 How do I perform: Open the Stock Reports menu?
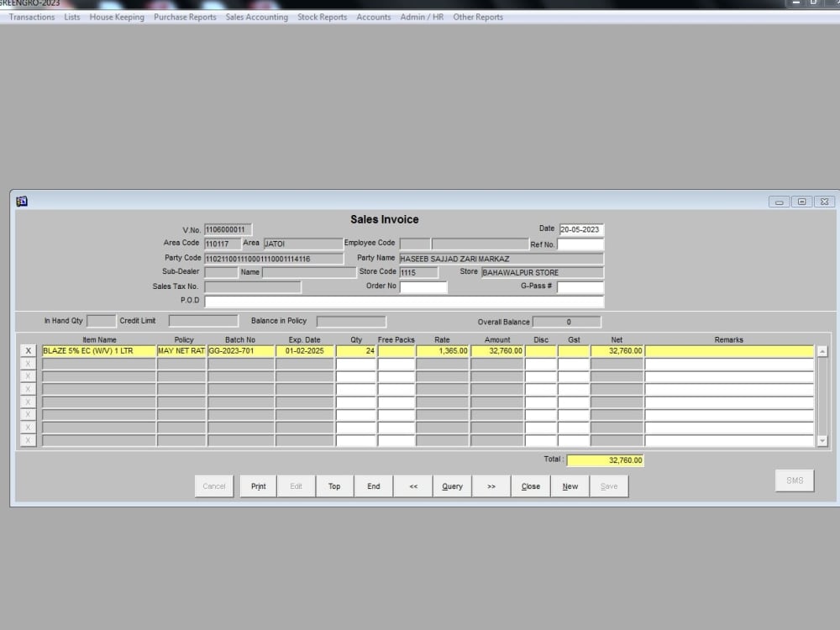point(322,17)
